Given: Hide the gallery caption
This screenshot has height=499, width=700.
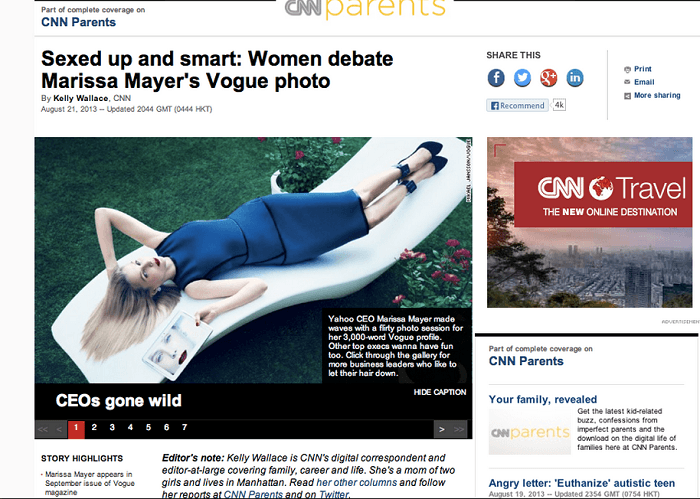Looking at the screenshot, I should pyautogui.click(x=440, y=392).
